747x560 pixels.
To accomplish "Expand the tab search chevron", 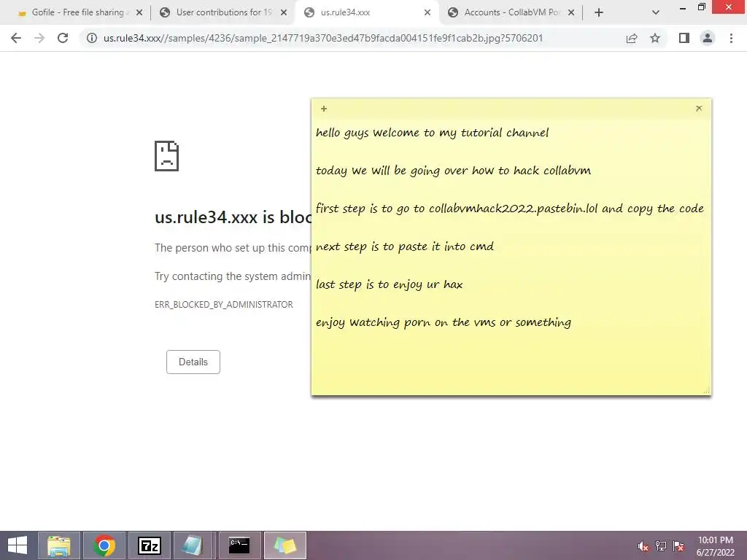I will (656, 13).
